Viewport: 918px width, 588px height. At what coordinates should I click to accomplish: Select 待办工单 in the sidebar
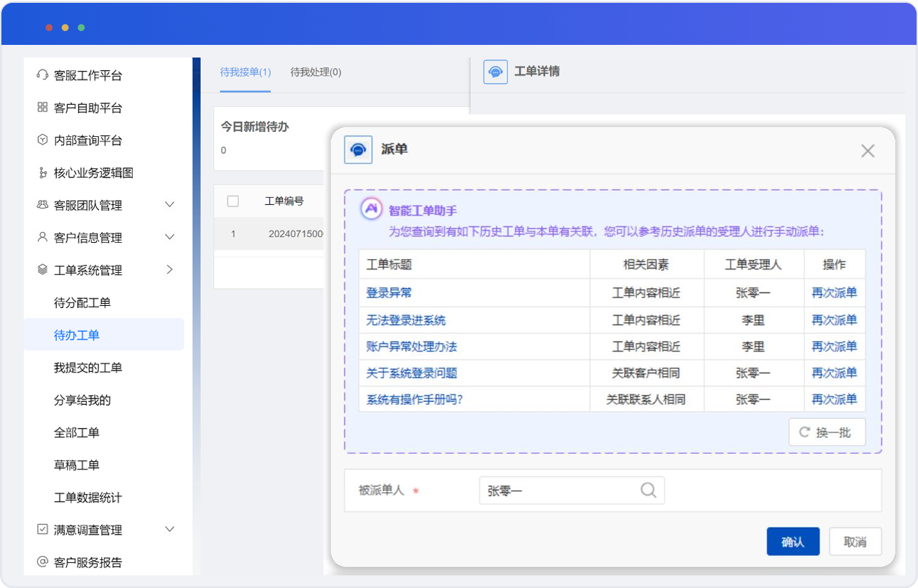coord(104,335)
